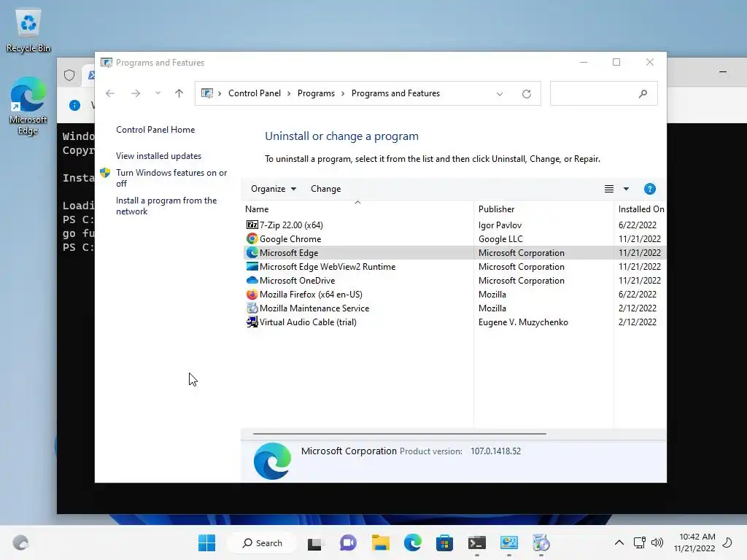Screen dimensions: 747x560
Task: Open the Recycle Bin desktop icon
Action: (28, 31)
